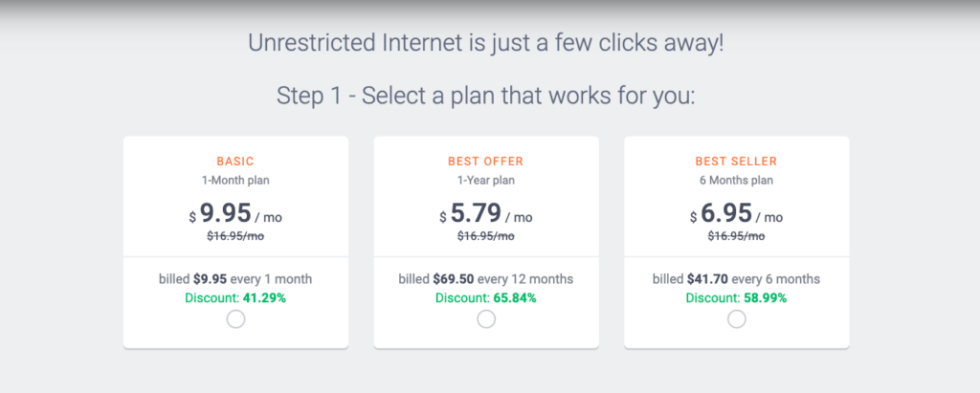Click the Unrestricted Internet headline text

[486, 43]
